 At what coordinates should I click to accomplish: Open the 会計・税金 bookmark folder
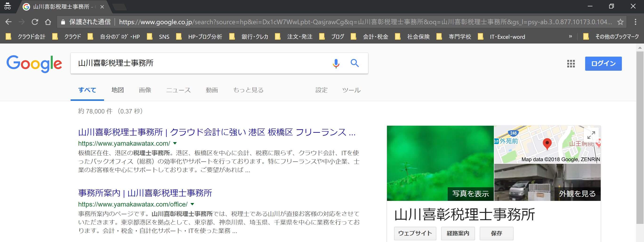(369, 37)
